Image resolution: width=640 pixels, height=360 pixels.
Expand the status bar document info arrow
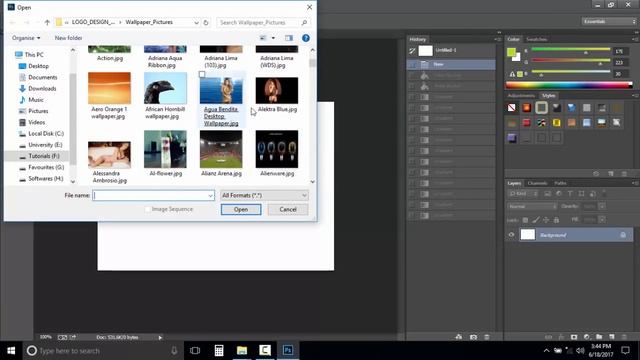[x=160, y=338]
